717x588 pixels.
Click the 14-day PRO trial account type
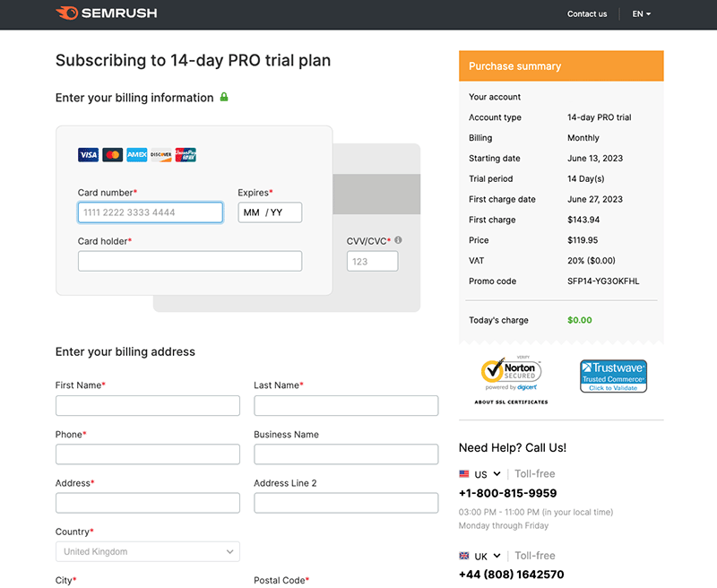tap(599, 117)
